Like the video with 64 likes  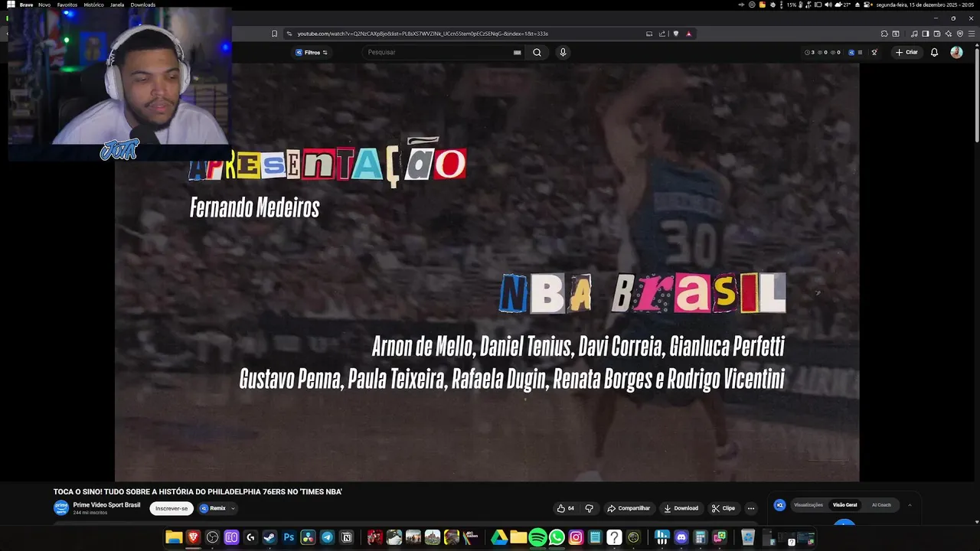[x=566, y=508]
